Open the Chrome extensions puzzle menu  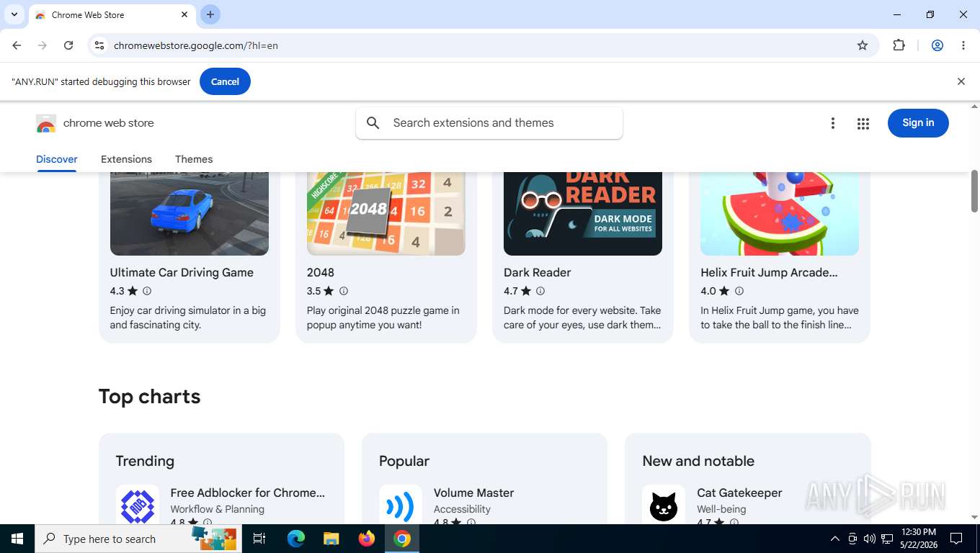899,45
